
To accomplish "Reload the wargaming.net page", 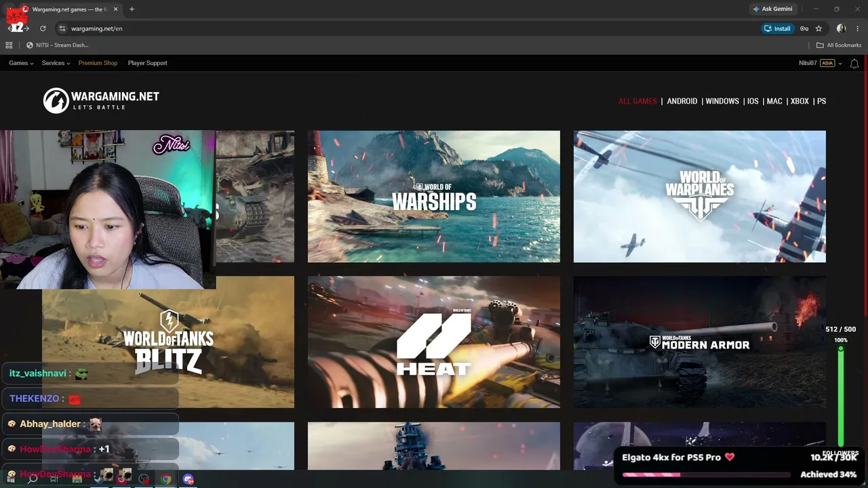I will 43,28.
